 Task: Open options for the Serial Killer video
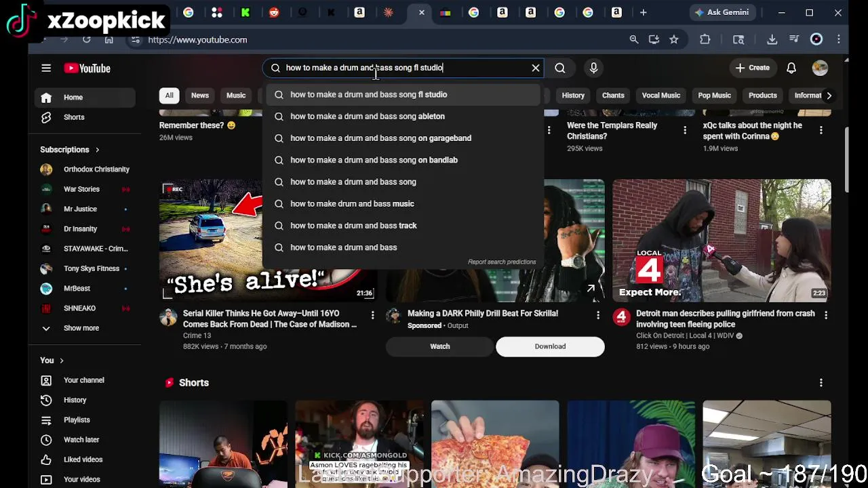(372, 315)
